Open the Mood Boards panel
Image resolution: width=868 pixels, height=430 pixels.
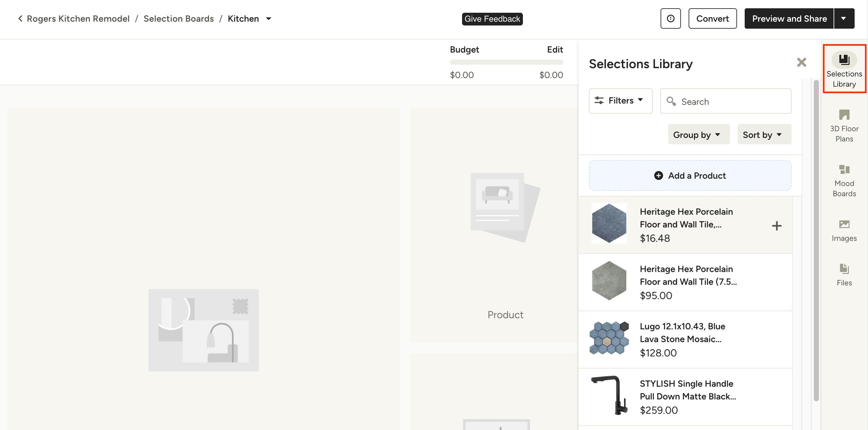coord(844,180)
